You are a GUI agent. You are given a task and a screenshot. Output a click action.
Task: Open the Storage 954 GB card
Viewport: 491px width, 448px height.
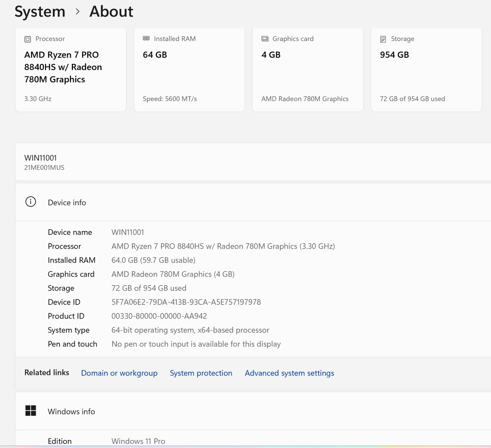tap(426, 70)
